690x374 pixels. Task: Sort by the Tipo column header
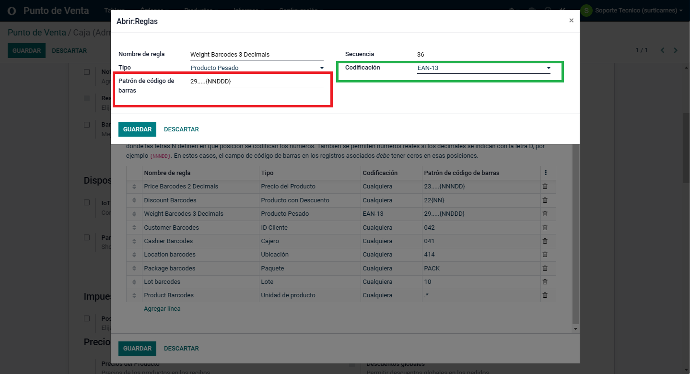pyautogui.click(x=267, y=173)
